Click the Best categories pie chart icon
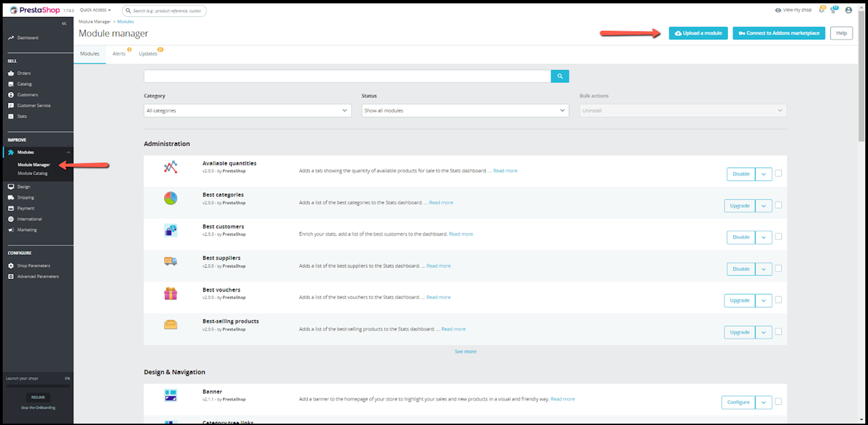 [x=170, y=199]
